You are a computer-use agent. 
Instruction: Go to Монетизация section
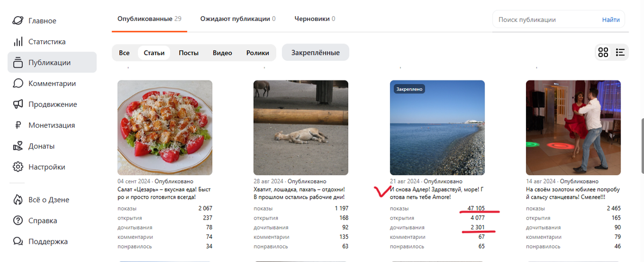52,125
